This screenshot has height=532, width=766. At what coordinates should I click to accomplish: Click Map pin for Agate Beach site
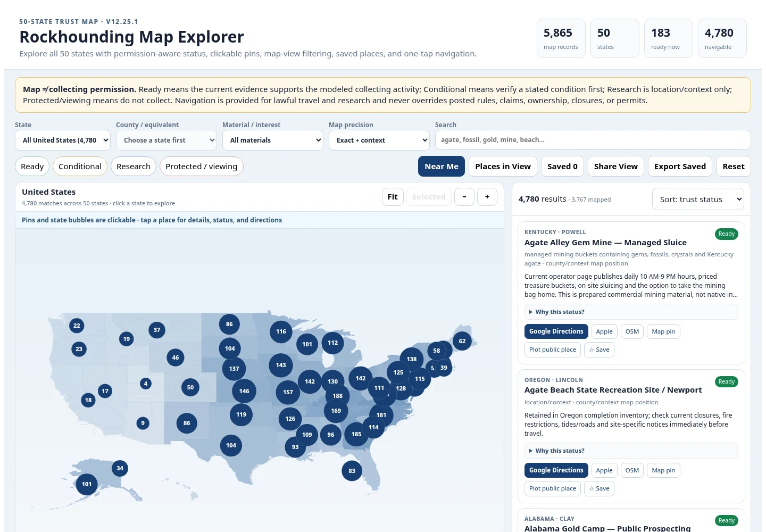tap(663, 470)
